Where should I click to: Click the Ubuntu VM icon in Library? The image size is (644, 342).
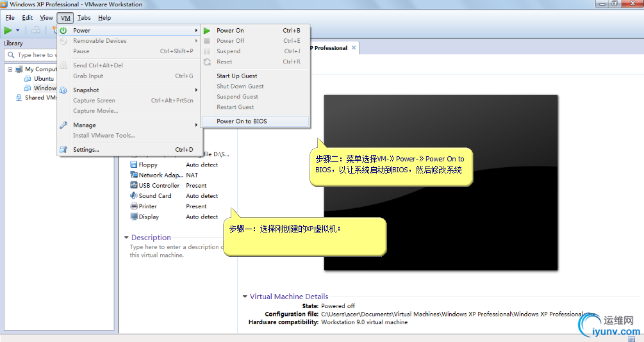[x=28, y=78]
